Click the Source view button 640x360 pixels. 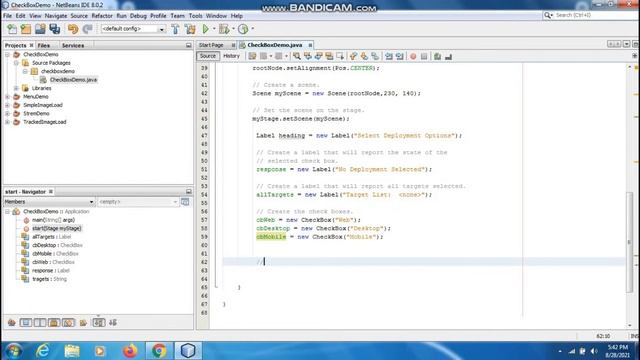208,56
